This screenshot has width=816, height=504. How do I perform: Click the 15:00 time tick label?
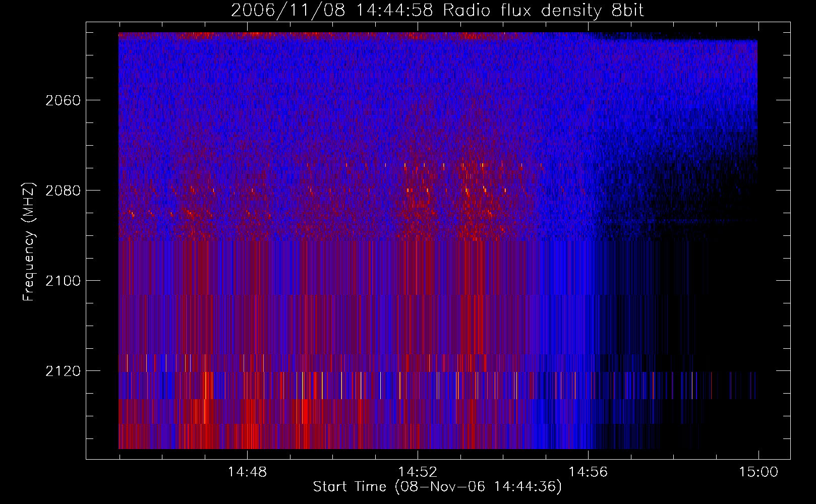(x=759, y=472)
